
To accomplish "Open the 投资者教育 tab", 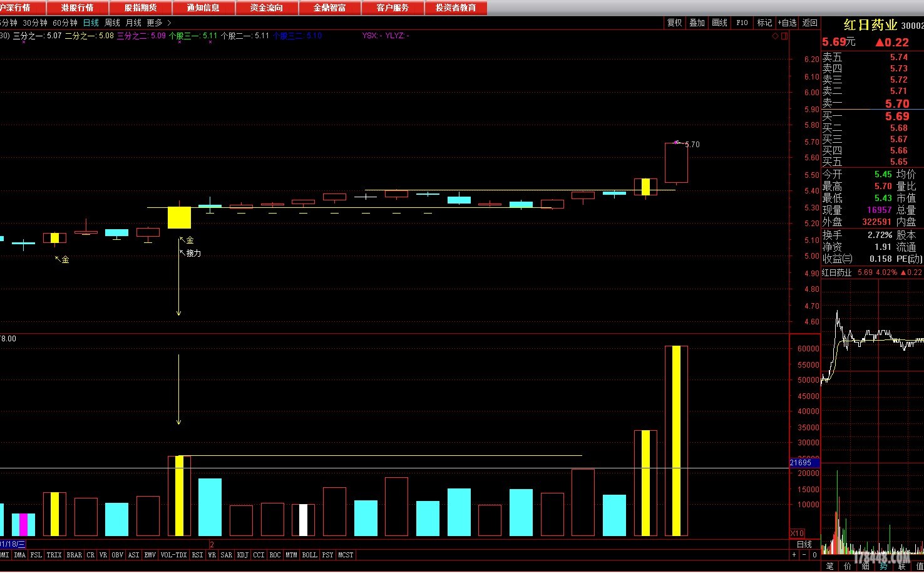I will click(x=456, y=8).
